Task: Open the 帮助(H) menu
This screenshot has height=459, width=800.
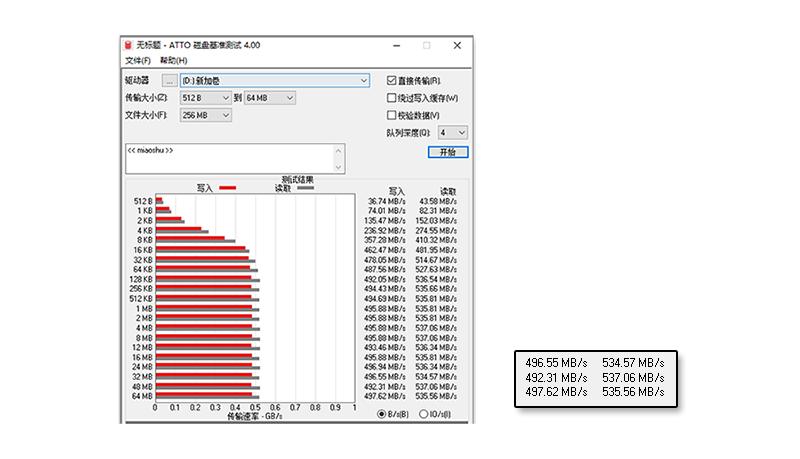Action: 173,60
